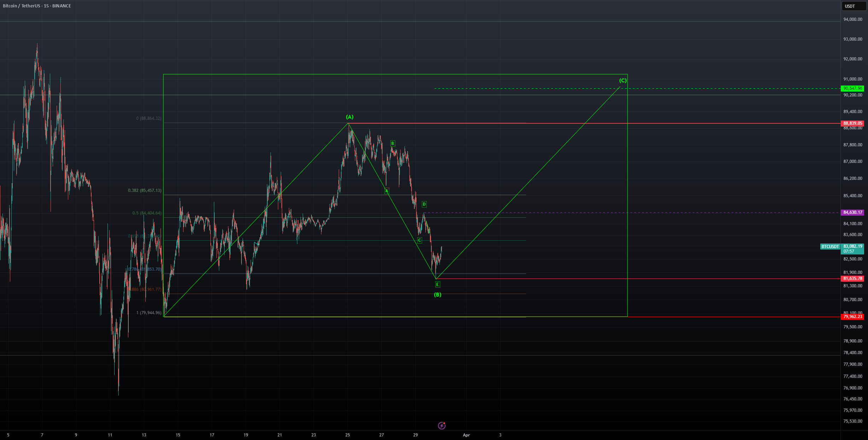Select the (A) wave label at the peak
Viewport: 868px width, 440px height.
point(350,117)
